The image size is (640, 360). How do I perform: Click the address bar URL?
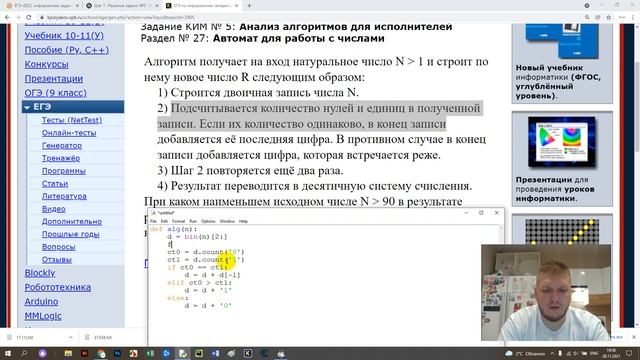(x=121, y=17)
